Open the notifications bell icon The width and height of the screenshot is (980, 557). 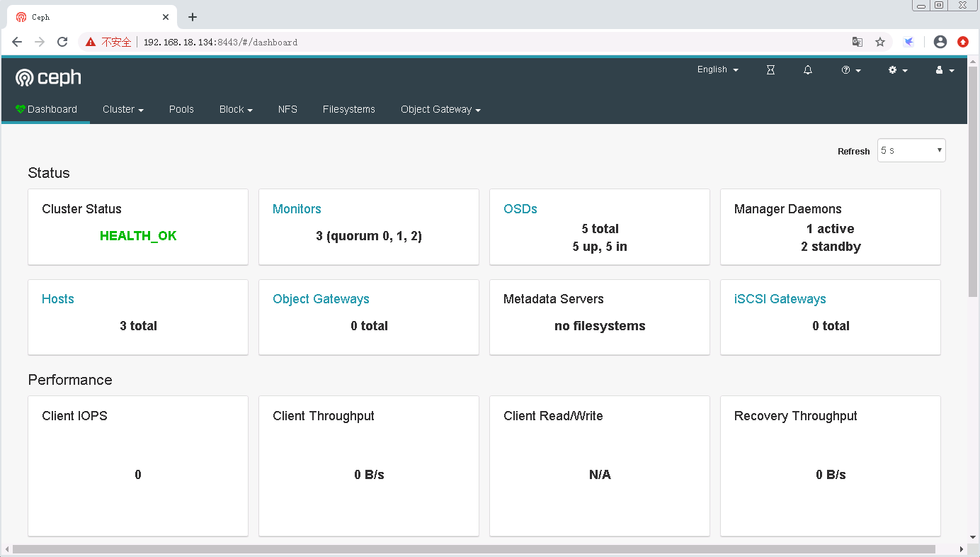(x=808, y=70)
